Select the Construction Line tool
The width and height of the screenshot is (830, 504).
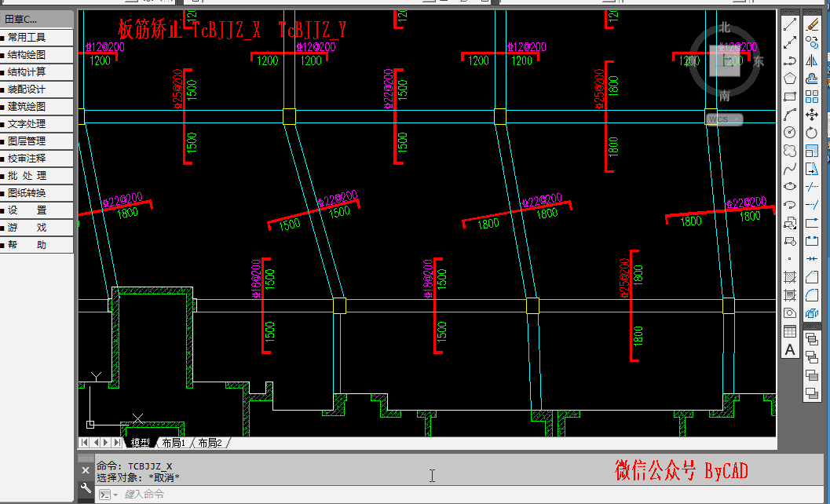(790, 43)
